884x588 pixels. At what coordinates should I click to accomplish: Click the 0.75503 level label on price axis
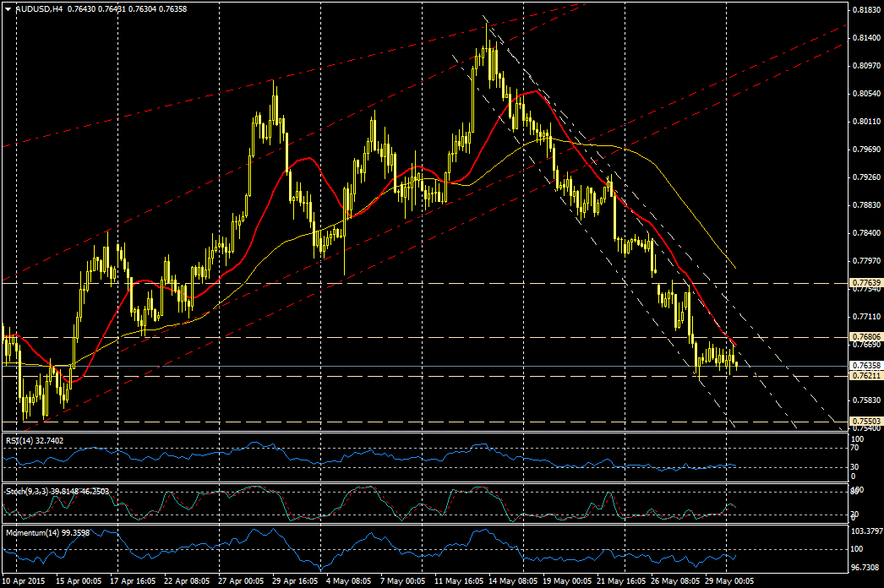tap(865, 420)
